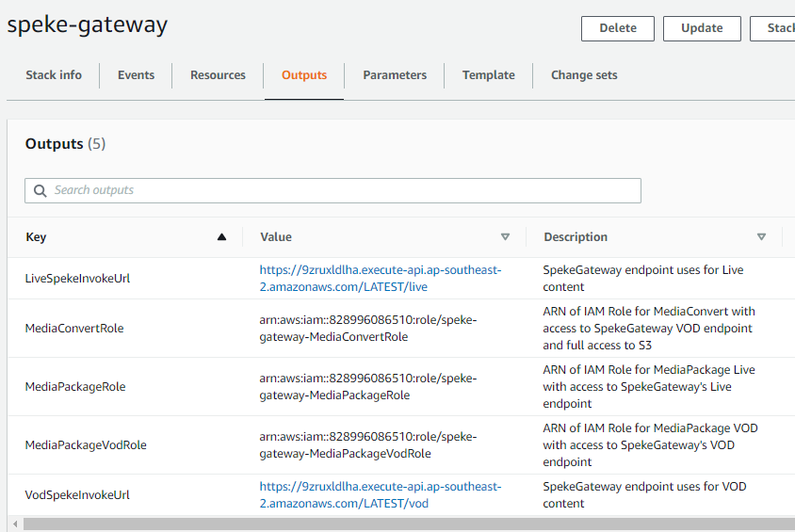795x532 pixels.
Task: Select the MediaConvertRole ARN value
Action: click(368, 328)
